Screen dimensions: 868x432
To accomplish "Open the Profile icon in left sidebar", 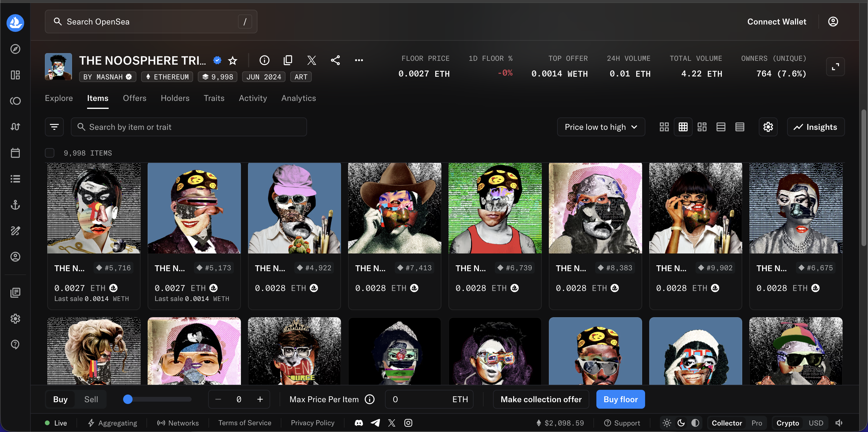I will pos(15,256).
